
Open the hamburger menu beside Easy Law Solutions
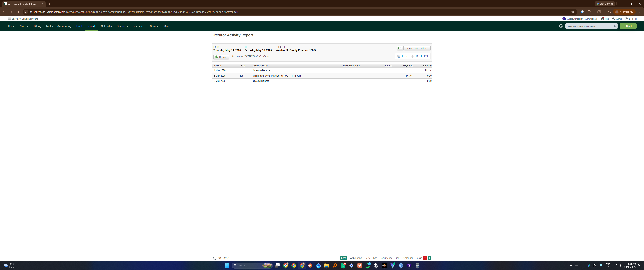click(9, 19)
